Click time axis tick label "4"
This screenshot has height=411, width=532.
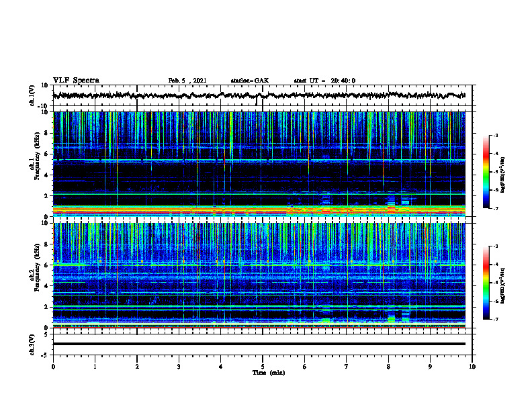click(221, 367)
